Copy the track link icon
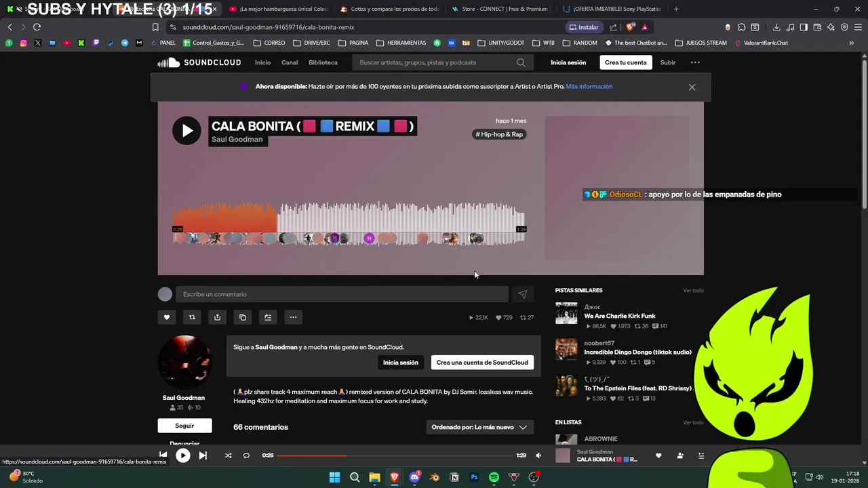Screen dimensions: 868x488 click(243, 317)
